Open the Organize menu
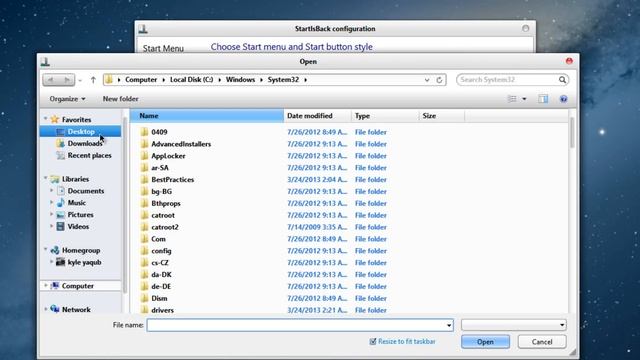 click(x=67, y=99)
